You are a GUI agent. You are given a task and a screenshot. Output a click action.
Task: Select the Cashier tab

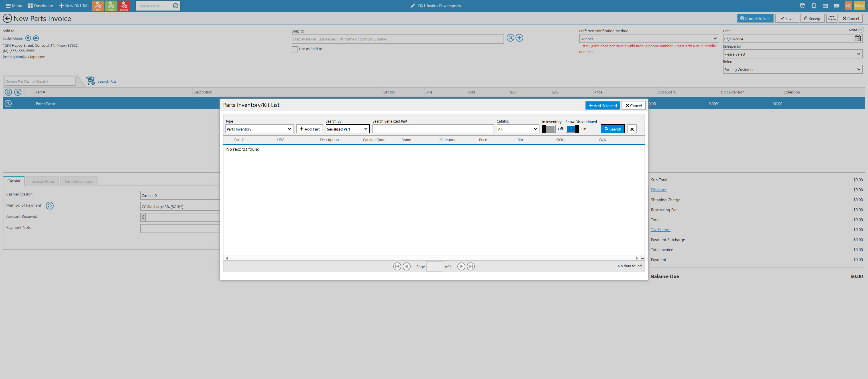pyautogui.click(x=14, y=181)
